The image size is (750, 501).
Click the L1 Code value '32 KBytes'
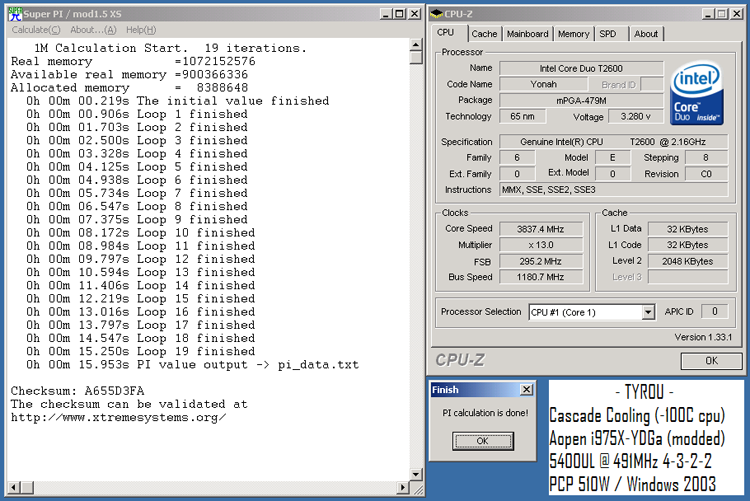point(688,245)
